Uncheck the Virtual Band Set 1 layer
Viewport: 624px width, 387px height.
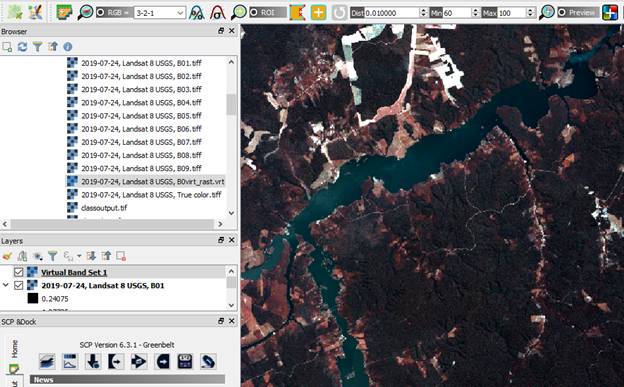[18, 272]
